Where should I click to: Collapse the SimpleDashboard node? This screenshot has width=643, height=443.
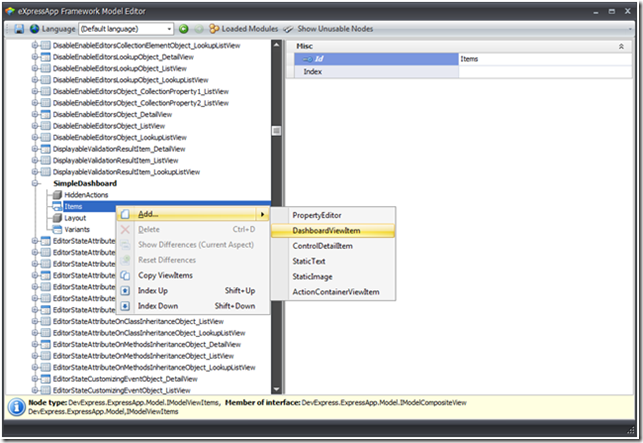(35, 183)
